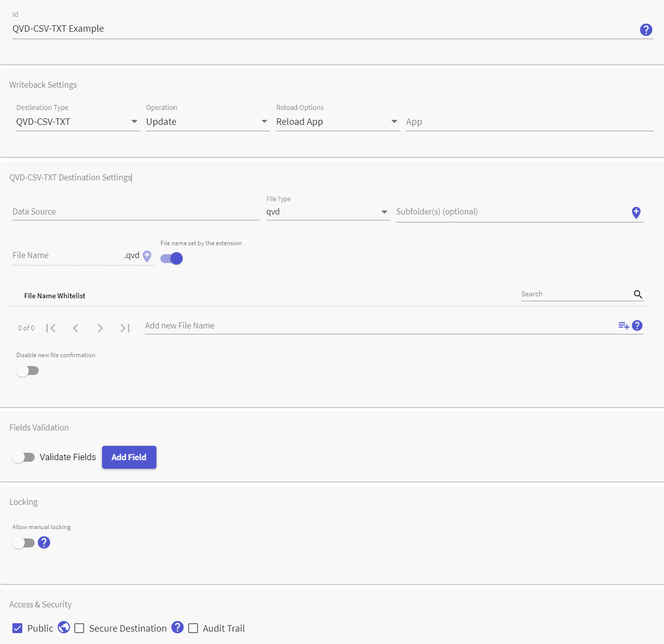Open the Destination Type dropdown
Image resolution: width=664 pixels, height=644 pixels.
click(x=78, y=122)
